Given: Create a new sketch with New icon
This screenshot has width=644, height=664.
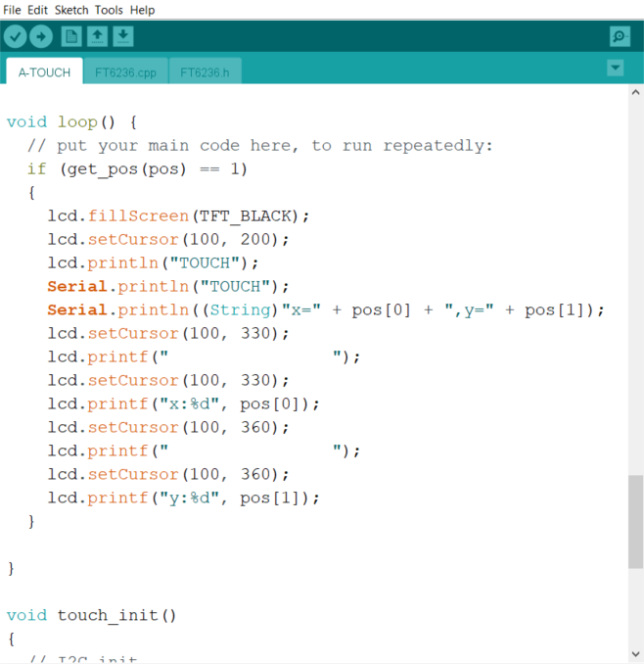Looking at the screenshot, I should click(71, 37).
